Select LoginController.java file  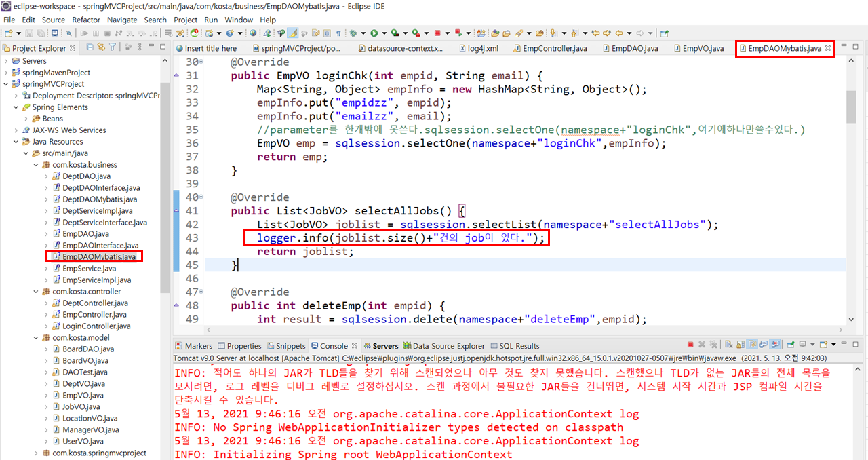pyautogui.click(x=96, y=326)
